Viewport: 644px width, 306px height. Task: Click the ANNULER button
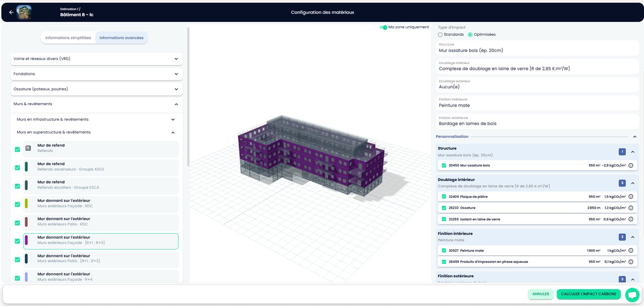(x=540, y=294)
